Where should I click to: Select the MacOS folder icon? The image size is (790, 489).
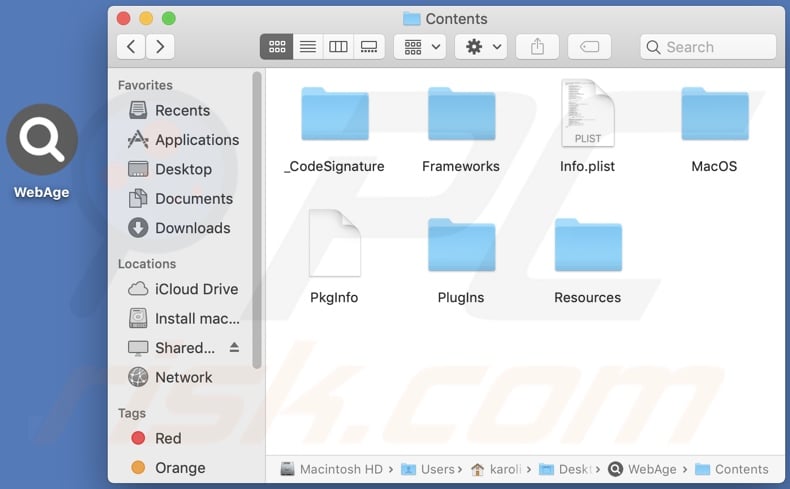(x=715, y=114)
